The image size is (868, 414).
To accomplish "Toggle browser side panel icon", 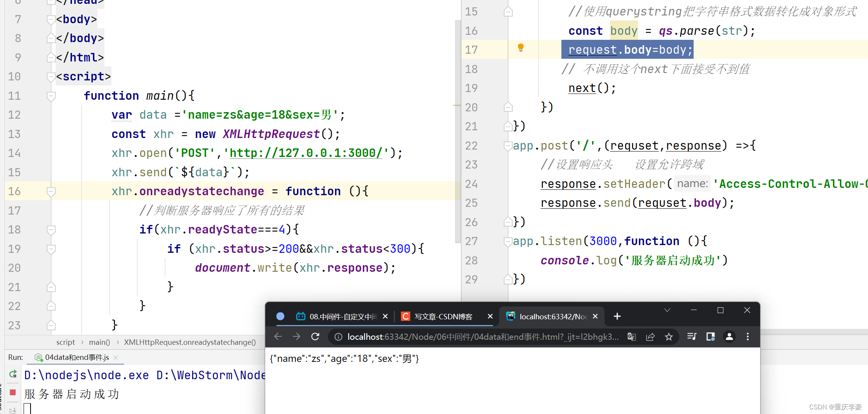I will tap(711, 337).
